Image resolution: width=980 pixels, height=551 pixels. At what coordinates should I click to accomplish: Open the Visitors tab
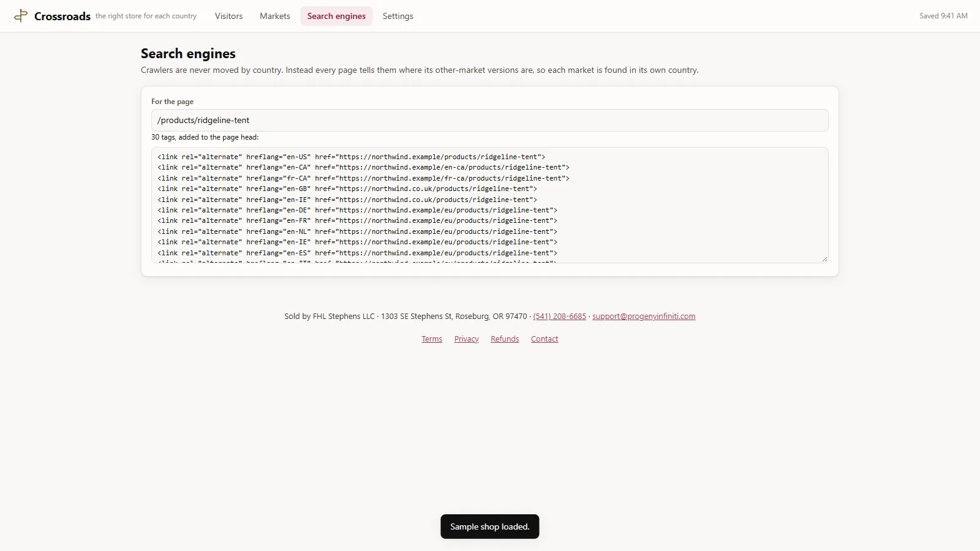[x=228, y=16]
